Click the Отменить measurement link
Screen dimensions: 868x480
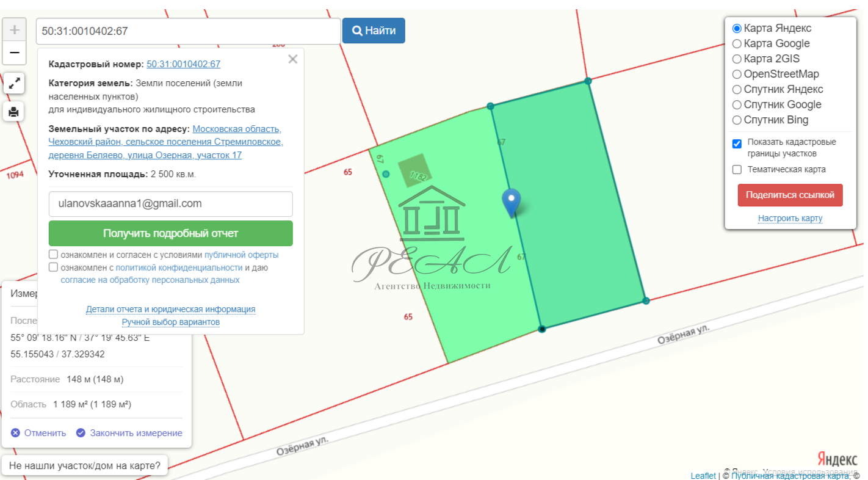click(45, 433)
